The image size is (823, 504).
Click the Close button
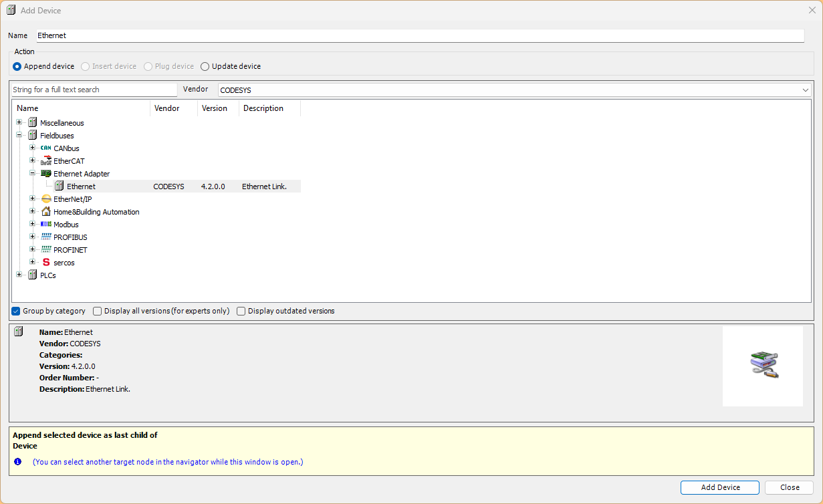(789, 487)
